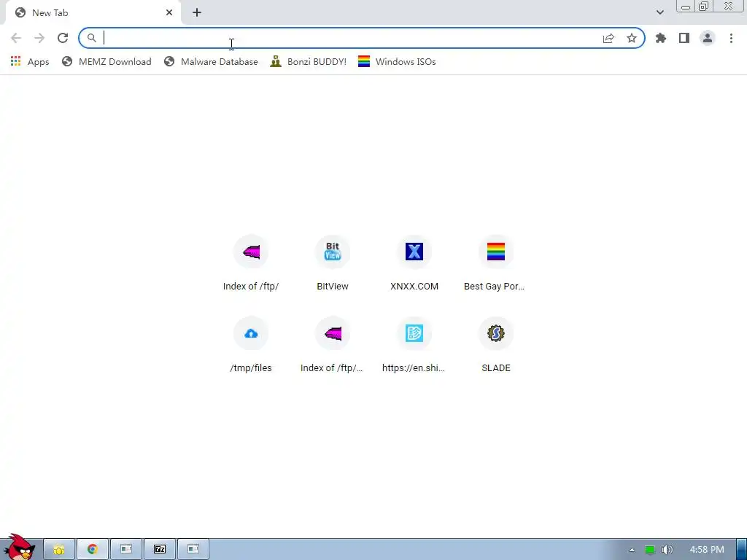Reload the current page
This screenshot has height=560, width=747.
pyautogui.click(x=63, y=38)
